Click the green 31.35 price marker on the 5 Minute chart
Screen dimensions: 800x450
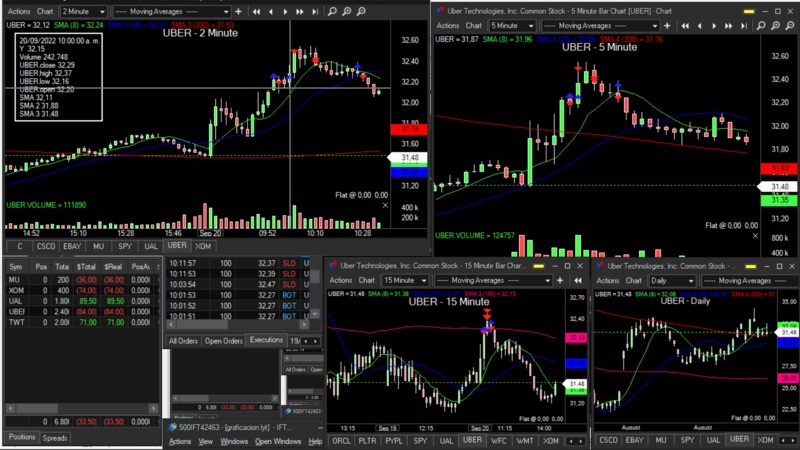776,200
